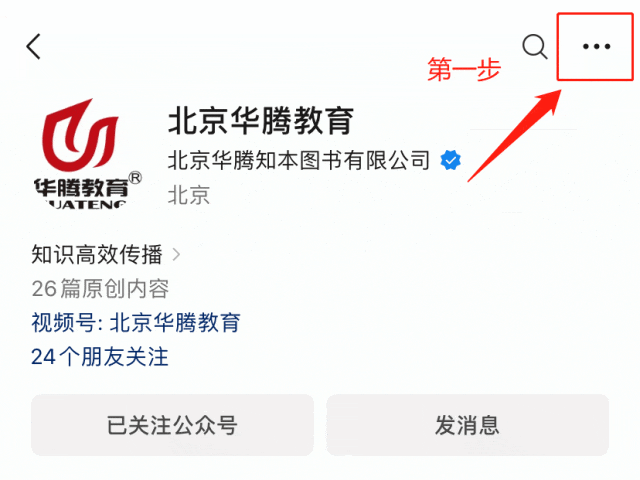Tap the 北京华腾知本图书有限公司 company name
640x480 pixels.
tap(299, 160)
